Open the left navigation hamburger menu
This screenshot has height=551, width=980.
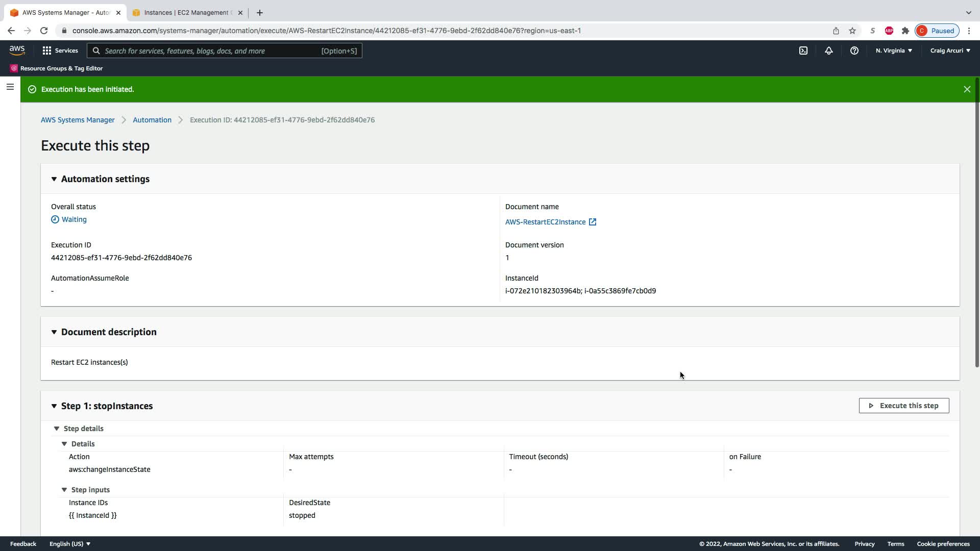click(x=10, y=87)
